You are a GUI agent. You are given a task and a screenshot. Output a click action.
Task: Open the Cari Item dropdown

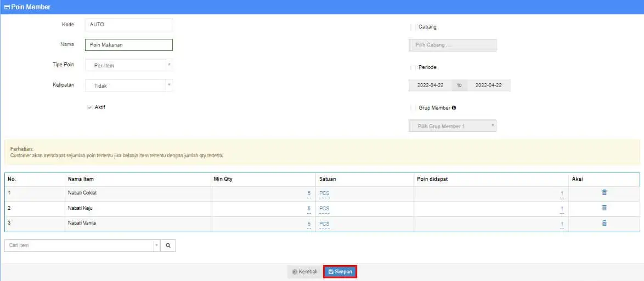pos(82,245)
